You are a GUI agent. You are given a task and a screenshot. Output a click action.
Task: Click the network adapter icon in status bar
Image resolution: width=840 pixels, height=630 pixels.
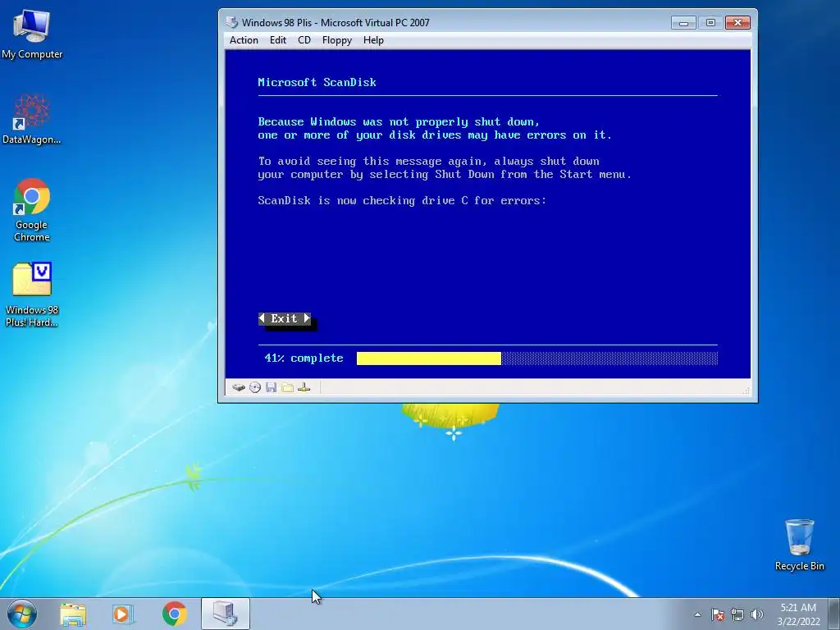click(x=304, y=387)
